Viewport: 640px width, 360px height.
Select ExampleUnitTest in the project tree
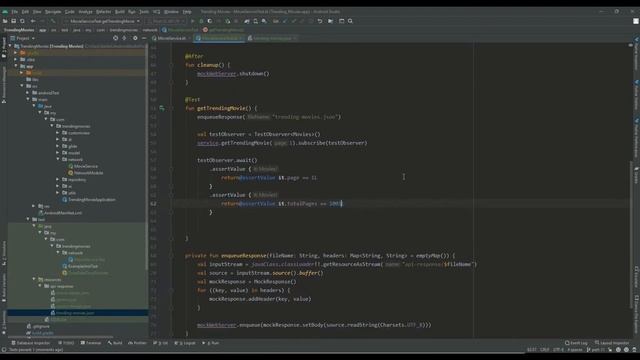pyautogui.click(x=80, y=266)
